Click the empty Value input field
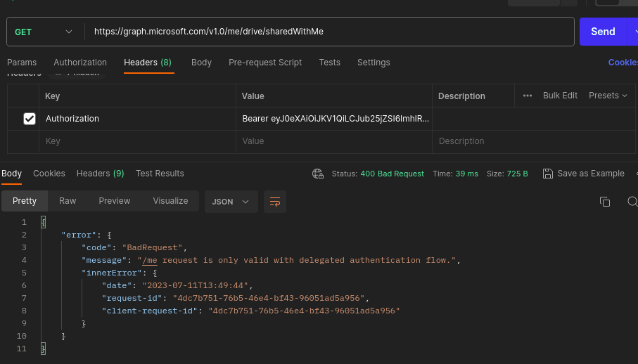The image size is (638, 364). pyautogui.click(x=334, y=141)
